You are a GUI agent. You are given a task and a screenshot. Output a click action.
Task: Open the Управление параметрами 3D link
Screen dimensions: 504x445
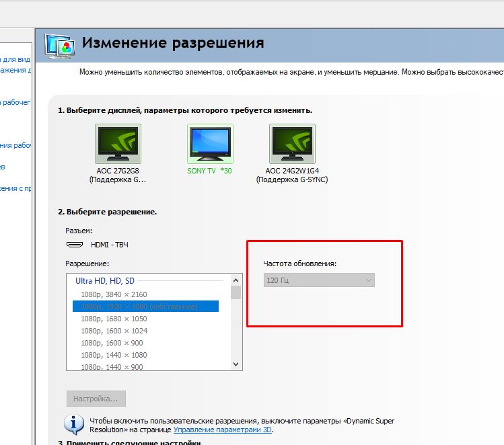tap(223, 429)
